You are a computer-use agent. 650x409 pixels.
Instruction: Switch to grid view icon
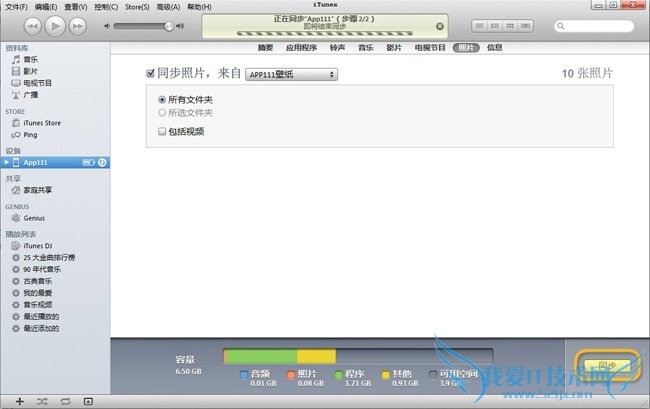(x=510, y=26)
